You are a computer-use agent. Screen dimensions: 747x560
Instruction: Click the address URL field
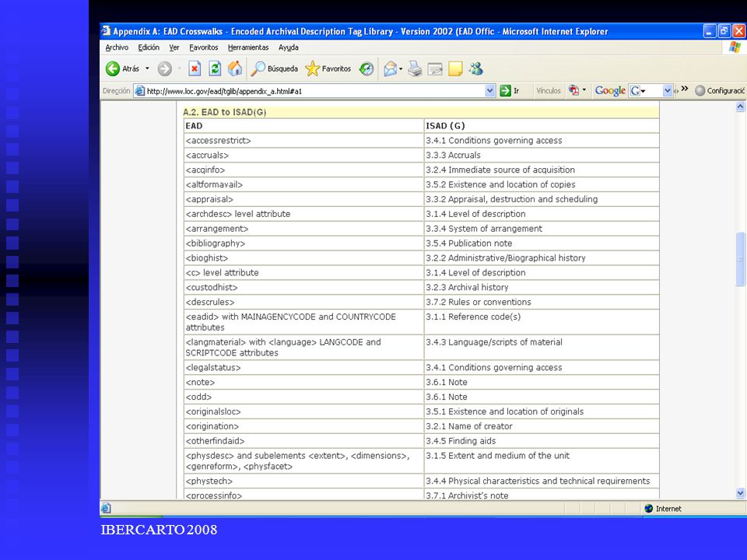click(314, 91)
